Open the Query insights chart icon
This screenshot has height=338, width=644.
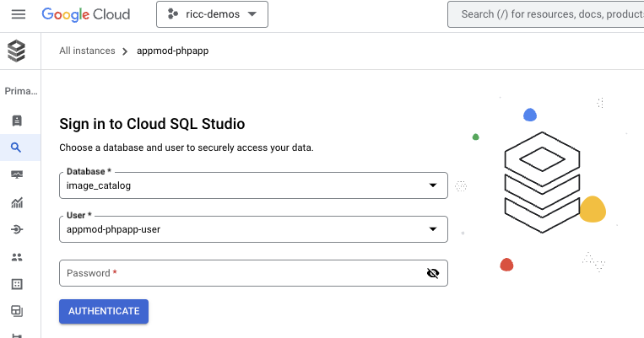click(x=17, y=202)
